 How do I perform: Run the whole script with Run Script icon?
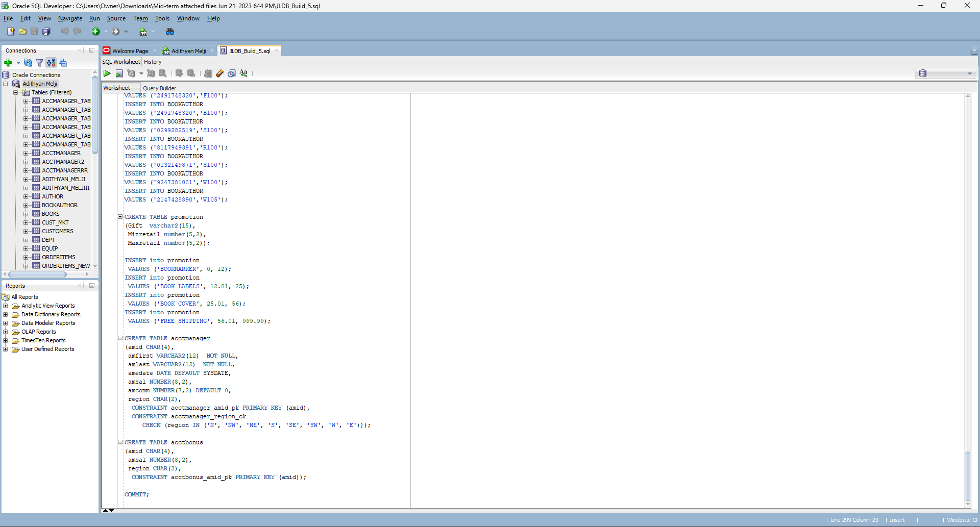119,73
